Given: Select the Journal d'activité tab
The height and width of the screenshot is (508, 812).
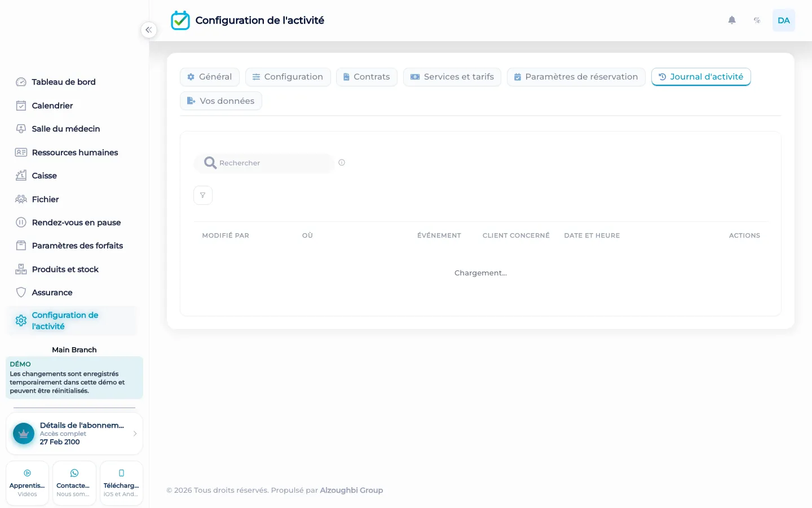Looking at the screenshot, I should point(701,77).
